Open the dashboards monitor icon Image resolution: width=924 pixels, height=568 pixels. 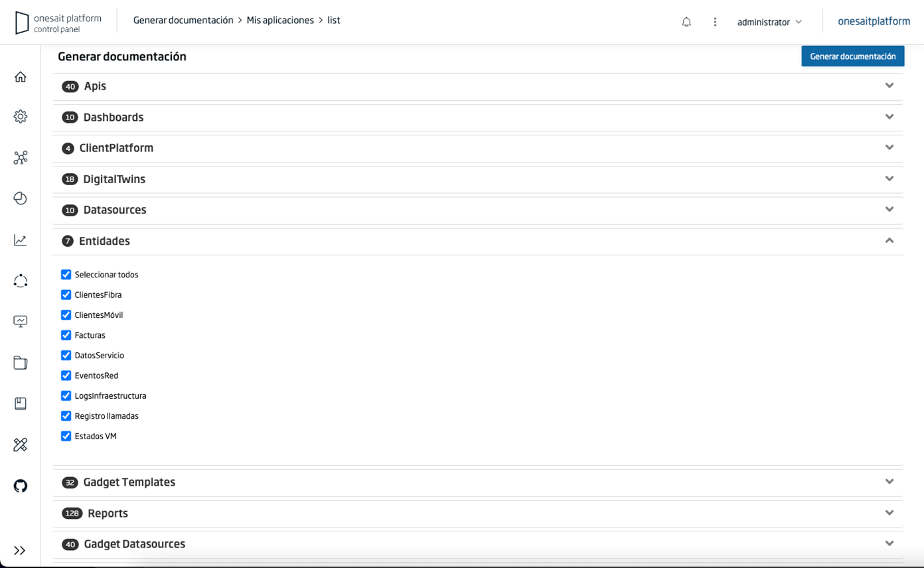tap(20, 320)
